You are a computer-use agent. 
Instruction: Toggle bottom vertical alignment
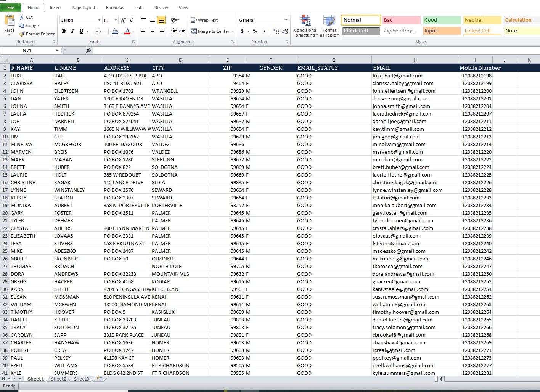coord(161,20)
